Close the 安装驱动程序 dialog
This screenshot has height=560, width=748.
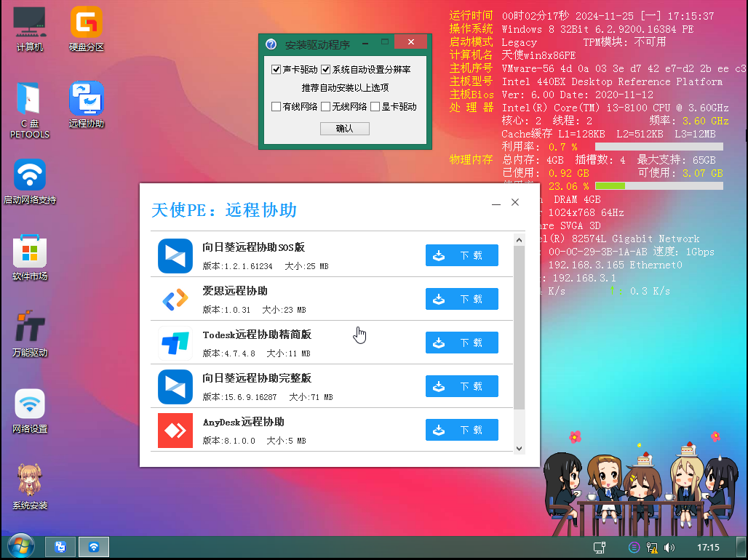click(410, 42)
